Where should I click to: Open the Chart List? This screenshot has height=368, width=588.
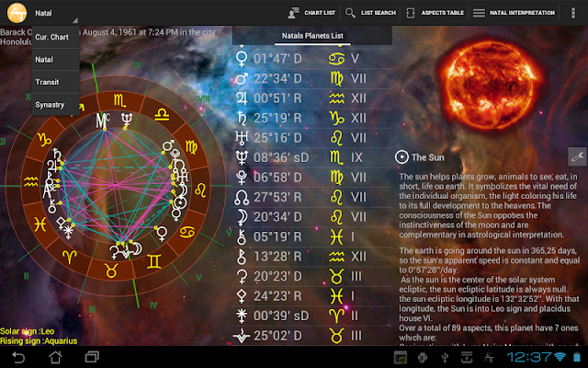tap(311, 13)
